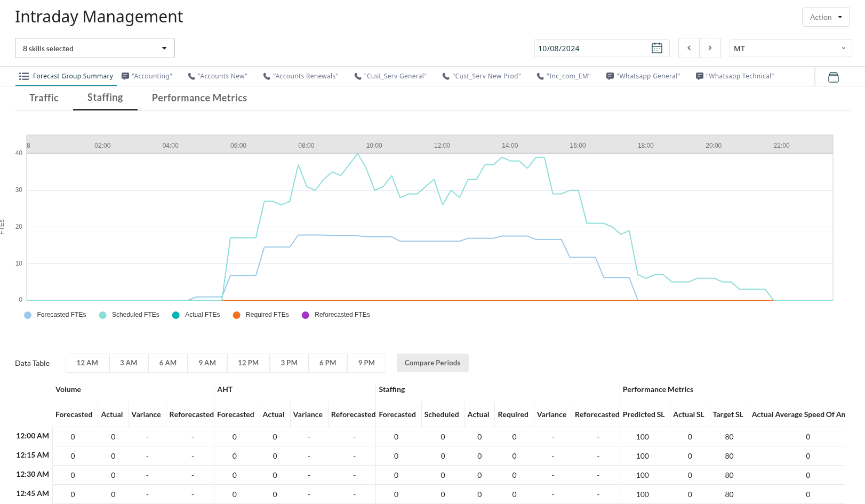The width and height of the screenshot is (865, 504).
Task: Click the Forecast Group Summary list icon
Action: tap(23, 76)
